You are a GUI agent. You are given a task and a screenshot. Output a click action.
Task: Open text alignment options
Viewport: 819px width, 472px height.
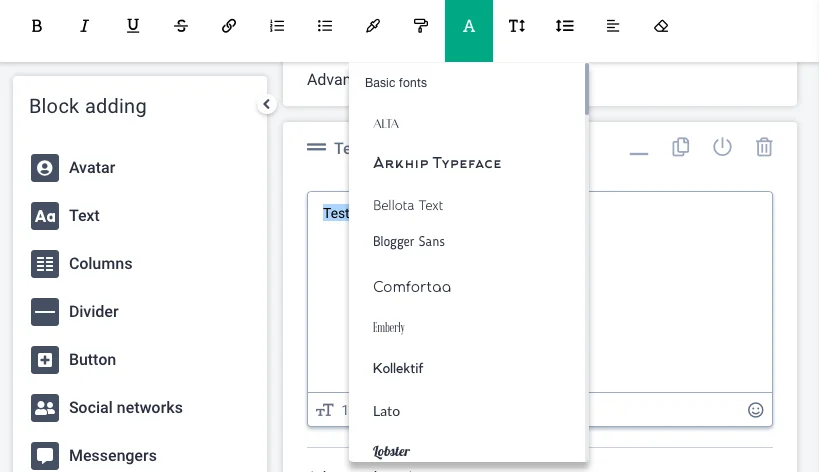[613, 26]
